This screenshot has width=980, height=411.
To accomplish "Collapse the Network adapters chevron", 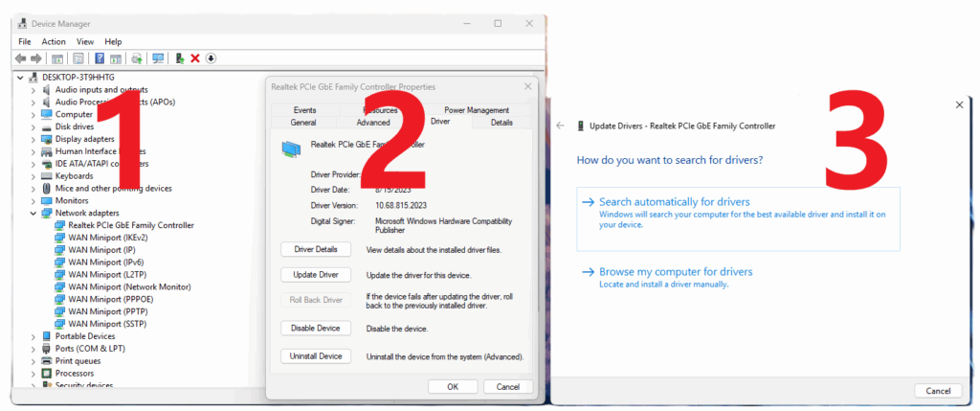I will tap(33, 214).
